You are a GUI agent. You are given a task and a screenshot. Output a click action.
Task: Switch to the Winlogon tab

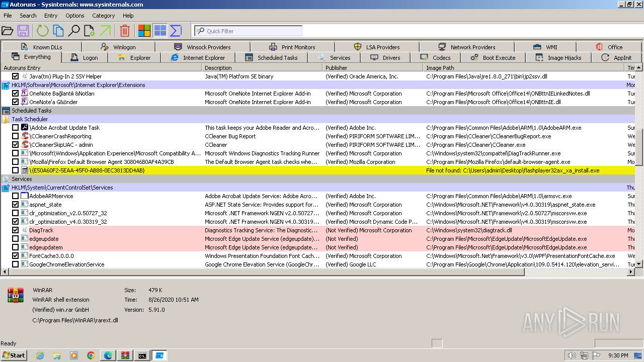pyautogui.click(x=118, y=47)
